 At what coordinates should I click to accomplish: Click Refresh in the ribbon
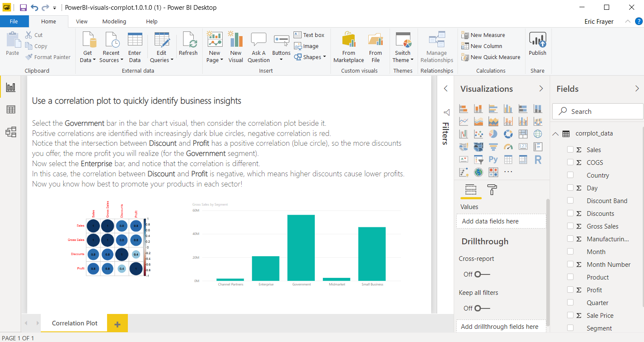coord(188,44)
